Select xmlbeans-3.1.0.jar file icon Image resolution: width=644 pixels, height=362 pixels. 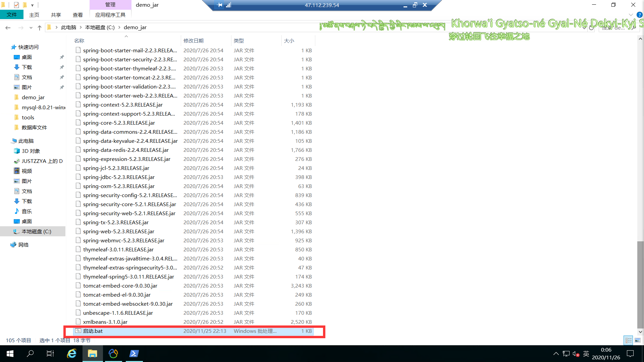(x=78, y=322)
